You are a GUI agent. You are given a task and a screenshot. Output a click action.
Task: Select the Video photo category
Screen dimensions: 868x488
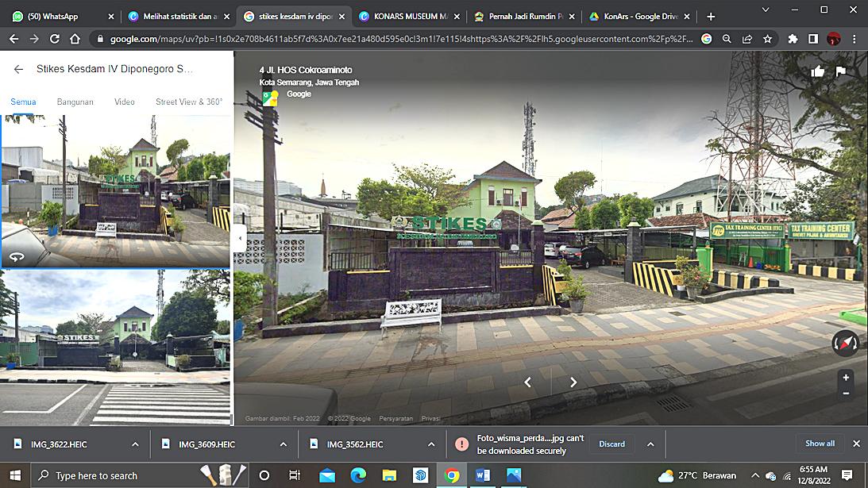point(125,102)
